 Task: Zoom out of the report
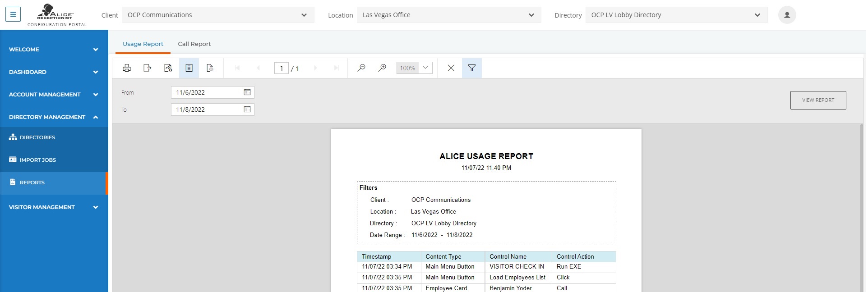[361, 68]
